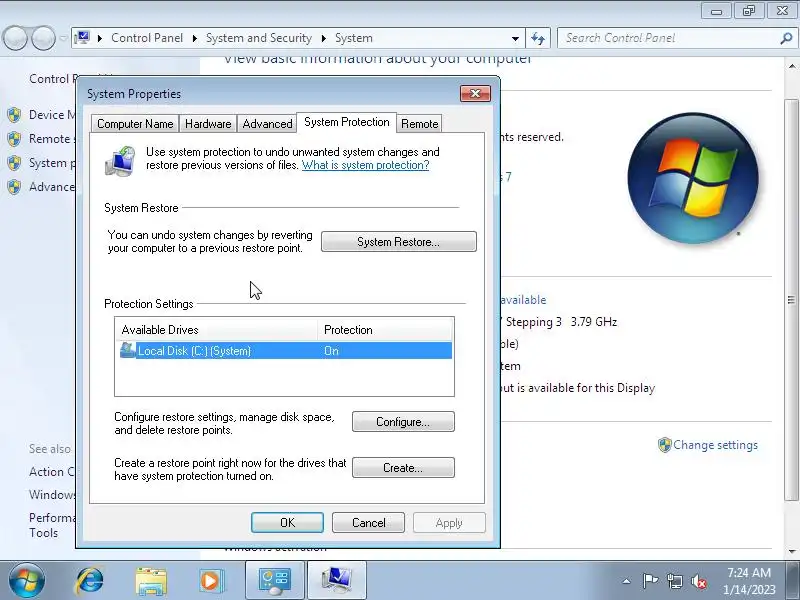
Task: Switch to the Hardware tab
Action: point(208,124)
